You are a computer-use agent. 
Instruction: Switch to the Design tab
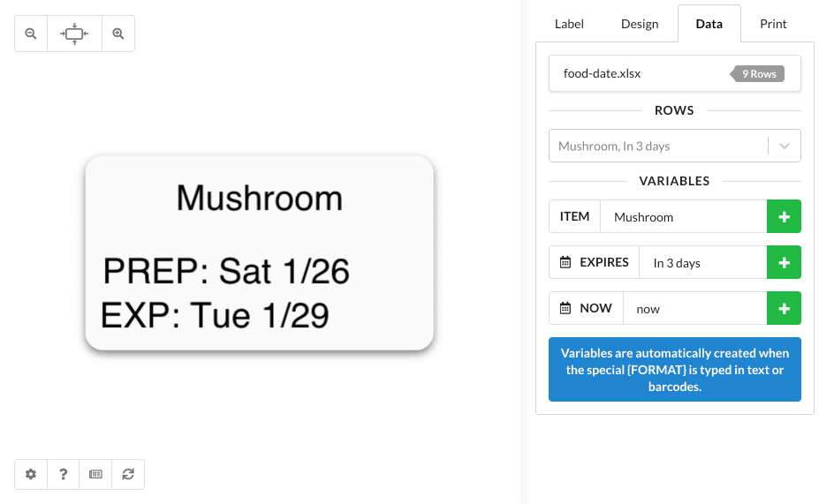click(640, 24)
